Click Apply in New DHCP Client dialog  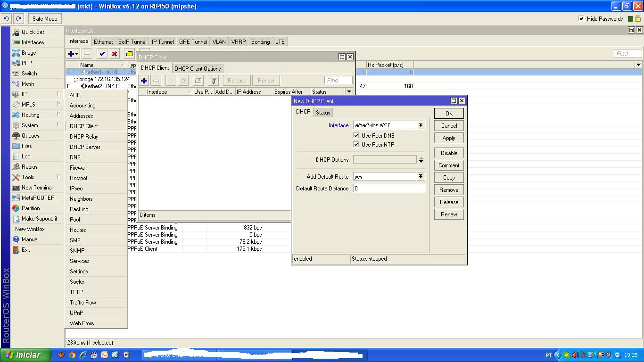pos(449,138)
